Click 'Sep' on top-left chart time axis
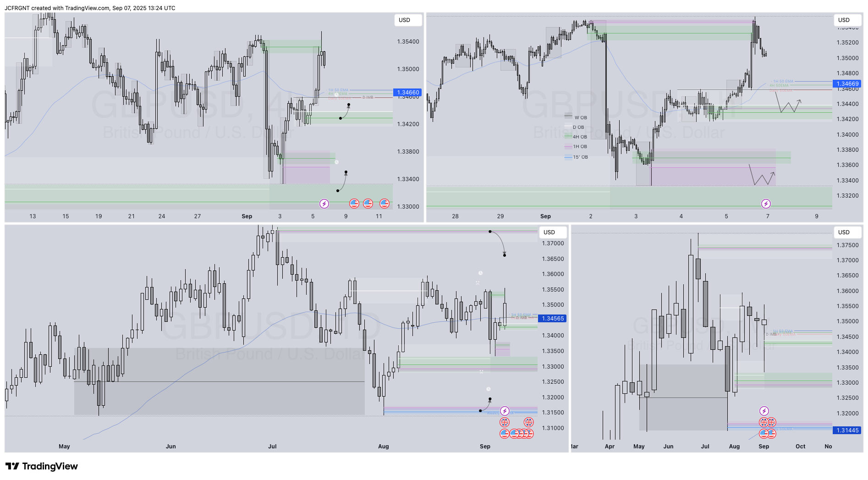 point(247,216)
